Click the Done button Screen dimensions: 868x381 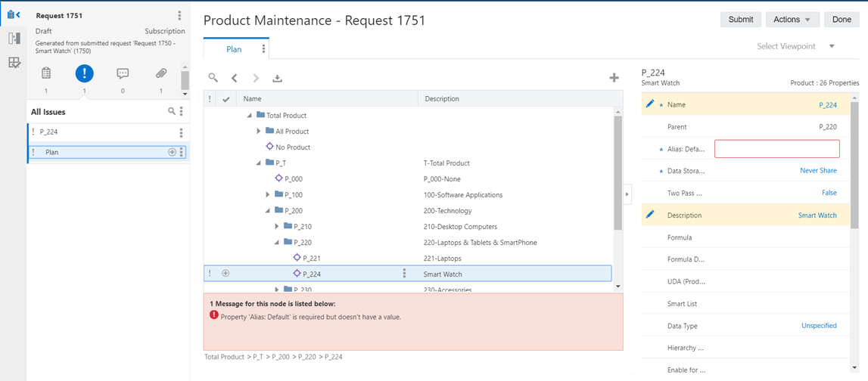coord(842,20)
